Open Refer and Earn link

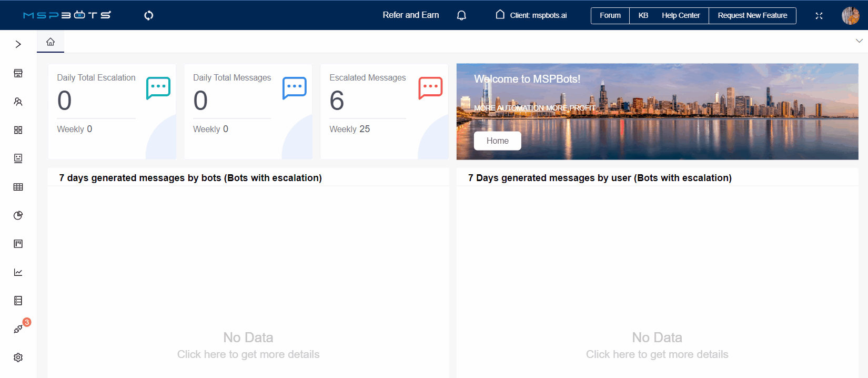pyautogui.click(x=410, y=15)
